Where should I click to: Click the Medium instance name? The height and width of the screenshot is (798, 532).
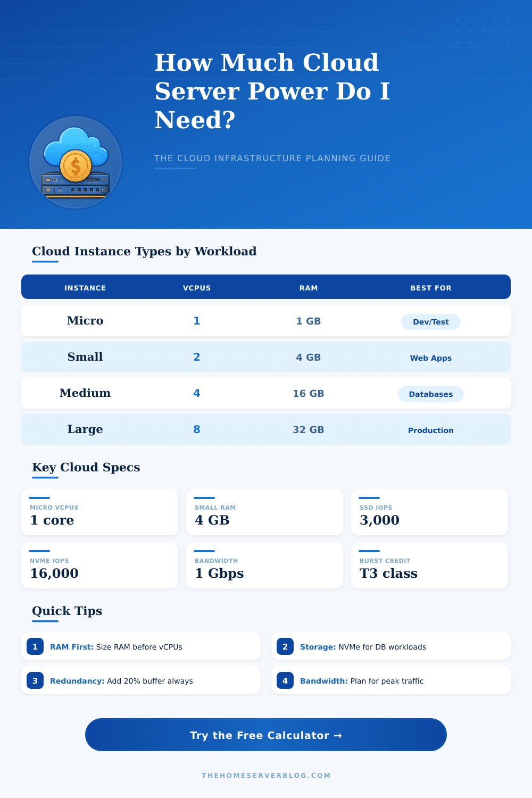(x=85, y=393)
